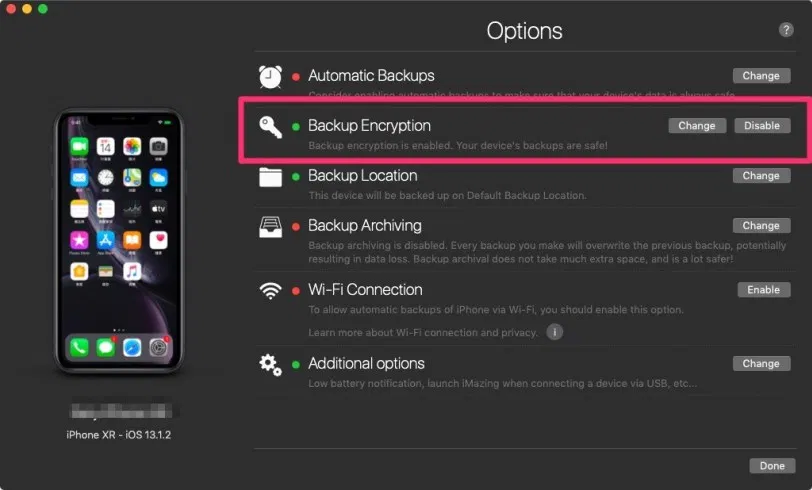Image resolution: width=812 pixels, height=490 pixels.
Task: Enable the Wi-Fi Connection option
Action: [764, 290]
